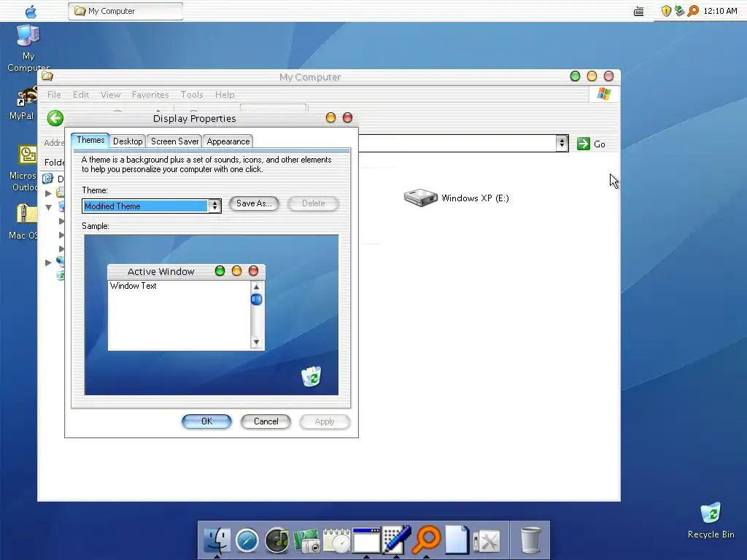This screenshot has width=747, height=560.
Task: Open Edit menu in My Computer
Action: tap(81, 95)
